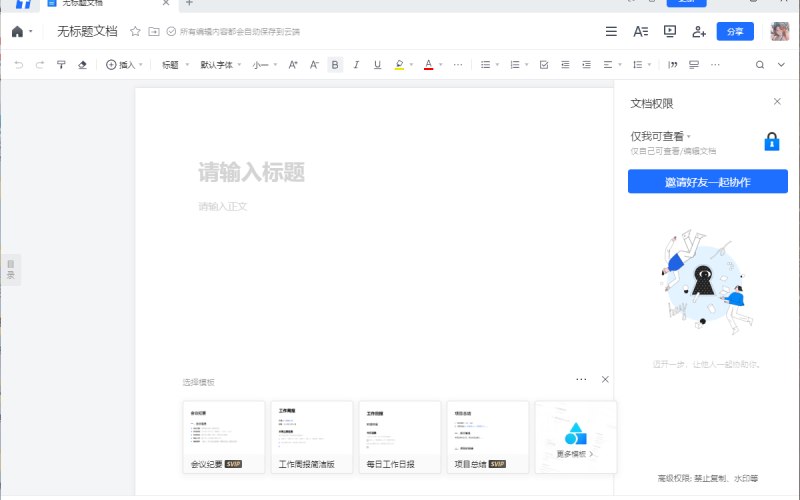Expand bulleted list style dropdown arrow
This screenshot has height=500, width=800.
pos(497,65)
